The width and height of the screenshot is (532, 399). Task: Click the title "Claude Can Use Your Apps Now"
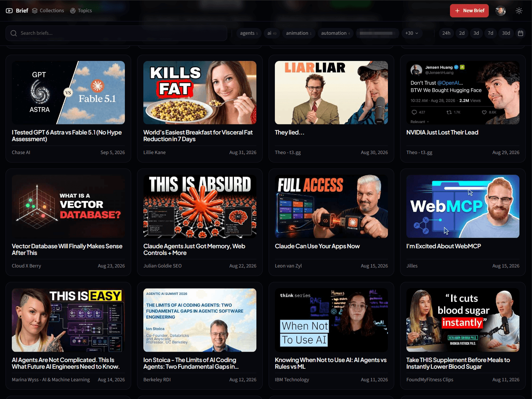click(x=317, y=246)
